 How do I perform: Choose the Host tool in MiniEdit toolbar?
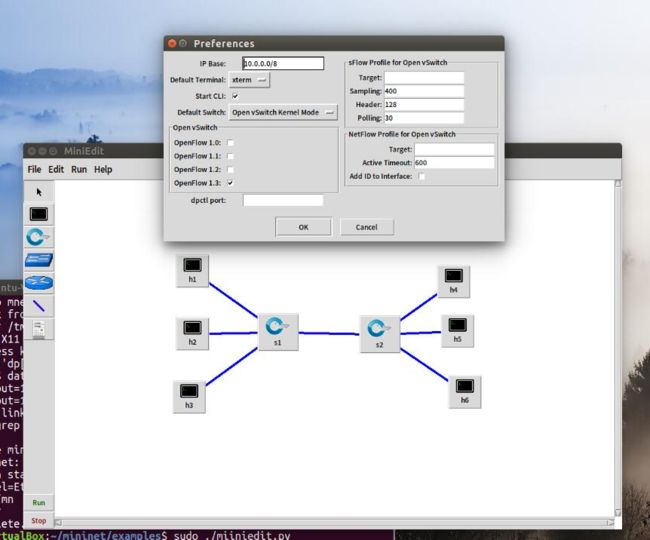click(39, 214)
